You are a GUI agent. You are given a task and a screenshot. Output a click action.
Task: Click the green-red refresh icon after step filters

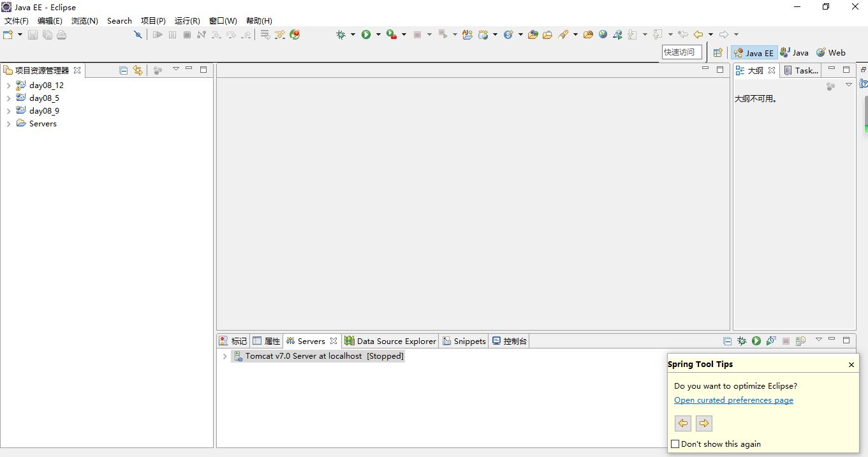coord(295,34)
